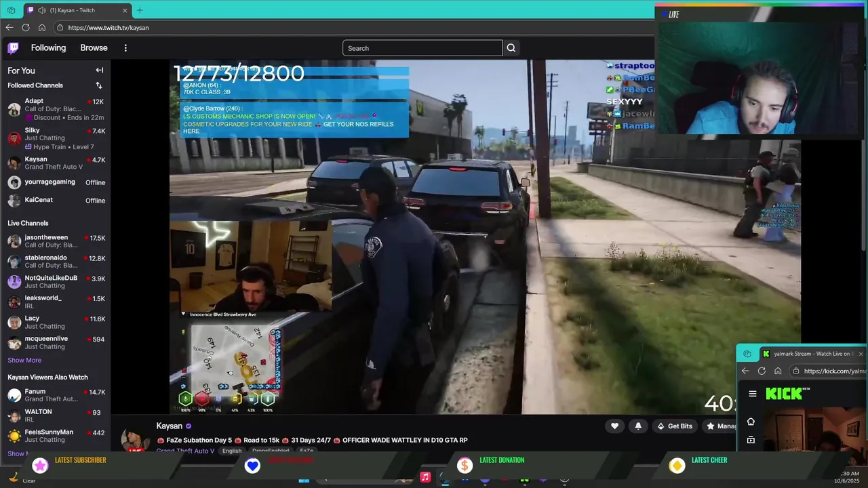Image resolution: width=868 pixels, height=488 pixels.
Task: Click the kick.com address bar
Action: click(829, 371)
